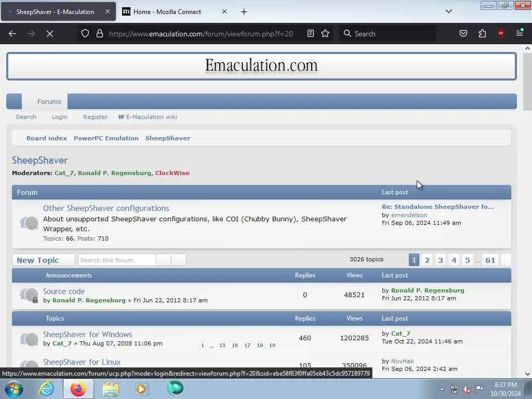Open a new browser tab
532x399 pixels.
(244, 12)
